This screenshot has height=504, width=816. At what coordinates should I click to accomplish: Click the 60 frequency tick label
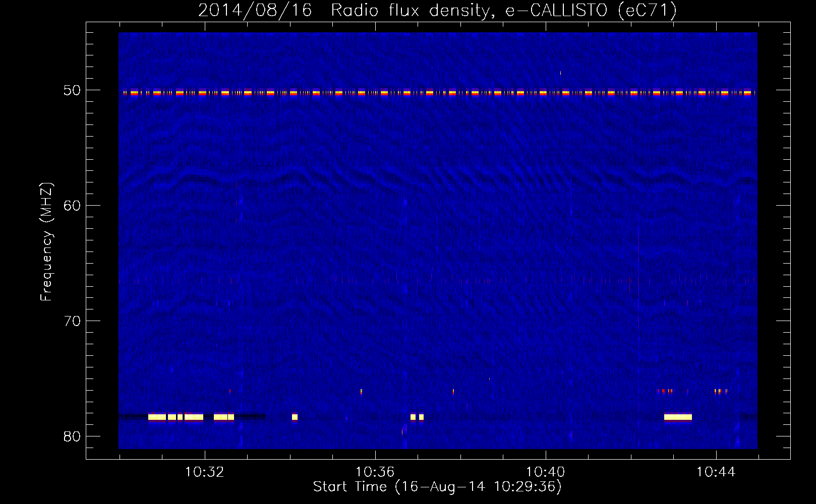click(x=72, y=206)
